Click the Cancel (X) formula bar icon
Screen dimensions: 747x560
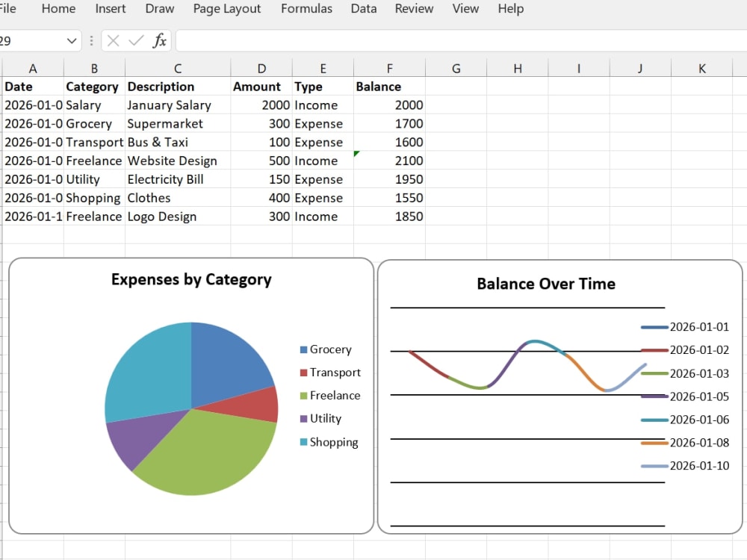coord(113,41)
